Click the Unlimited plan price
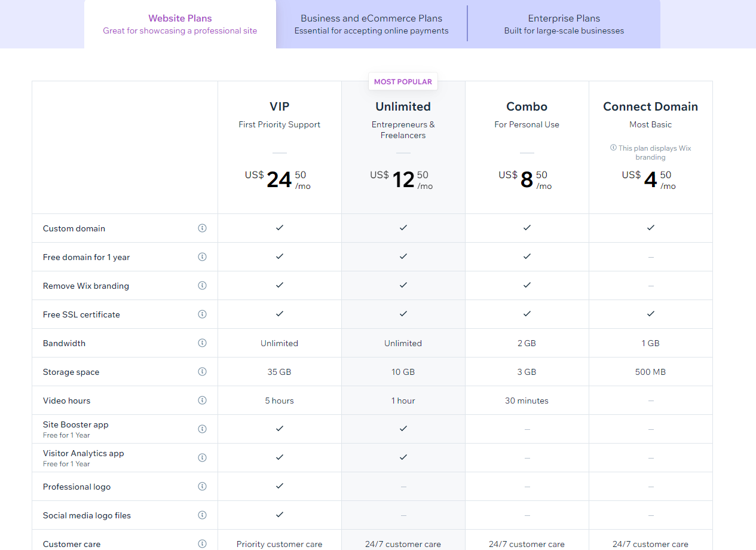This screenshot has width=756, height=550. [403, 179]
